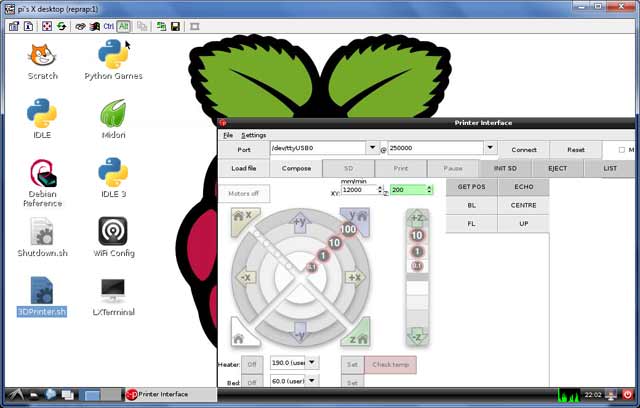This screenshot has height=408, width=640.
Task: Jog +X arrow on the control wheel
Action: click(355, 277)
